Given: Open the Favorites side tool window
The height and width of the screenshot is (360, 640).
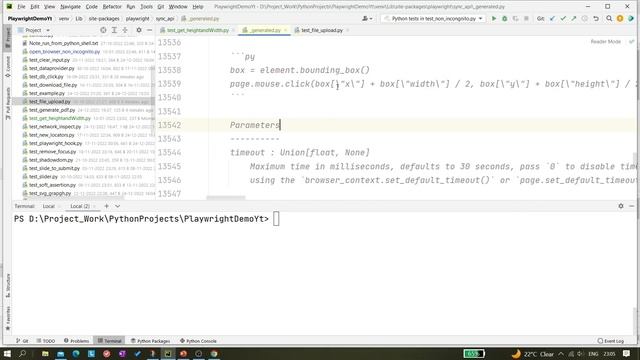Looking at the screenshot, I should pyautogui.click(x=8, y=319).
